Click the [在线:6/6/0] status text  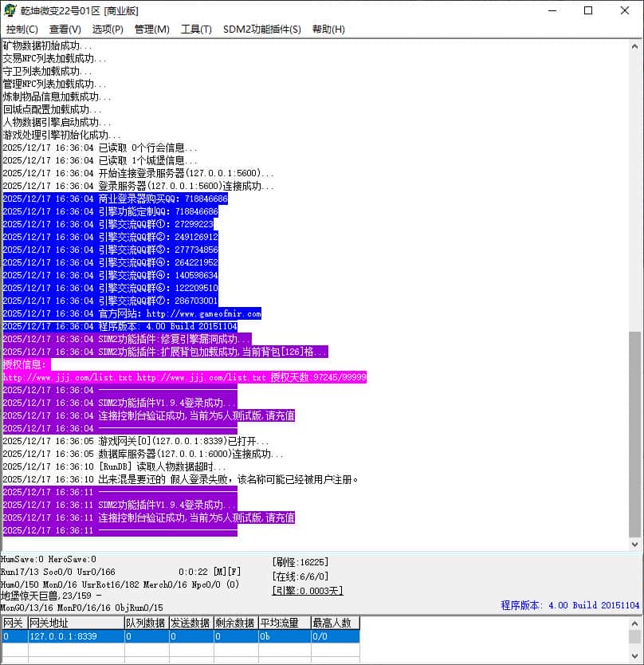click(300, 576)
